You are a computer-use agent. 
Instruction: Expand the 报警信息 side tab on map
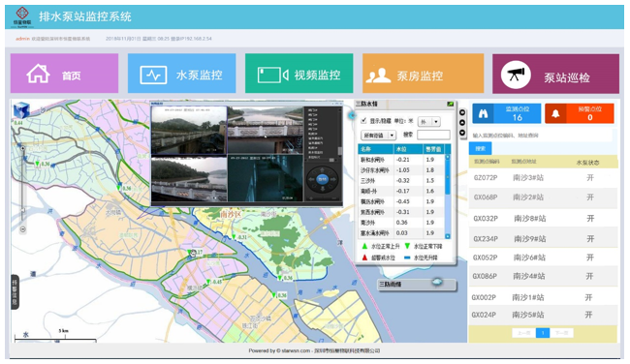click(x=15, y=292)
